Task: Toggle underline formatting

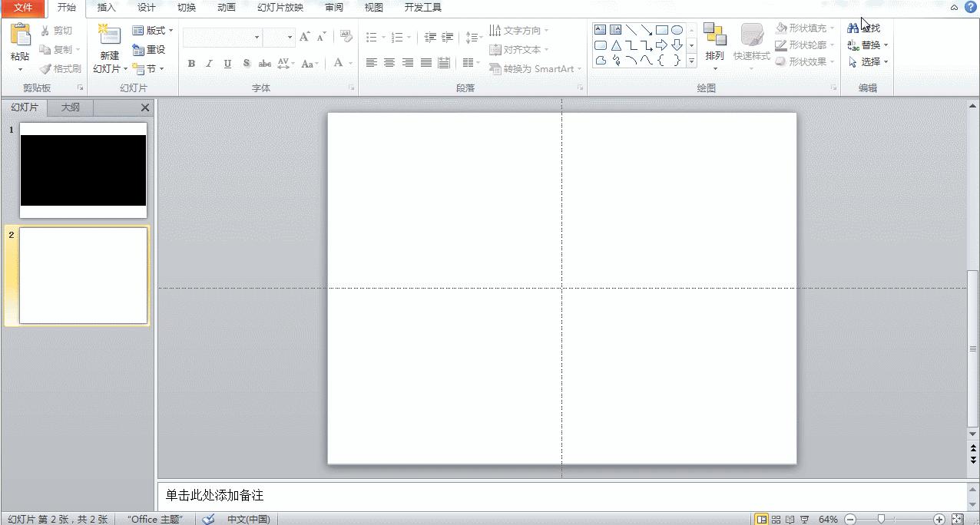Action: pyautogui.click(x=226, y=64)
